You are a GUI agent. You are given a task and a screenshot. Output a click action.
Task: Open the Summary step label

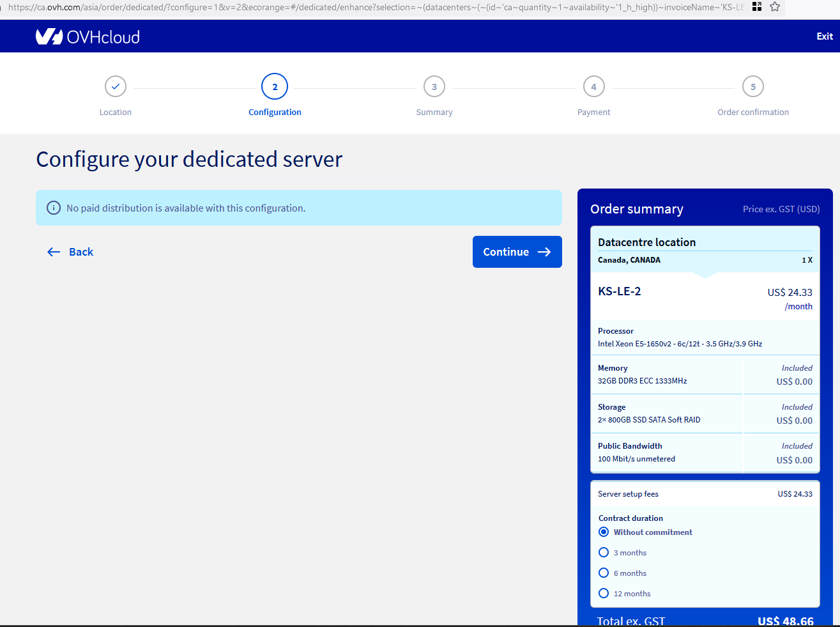[x=434, y=112]
